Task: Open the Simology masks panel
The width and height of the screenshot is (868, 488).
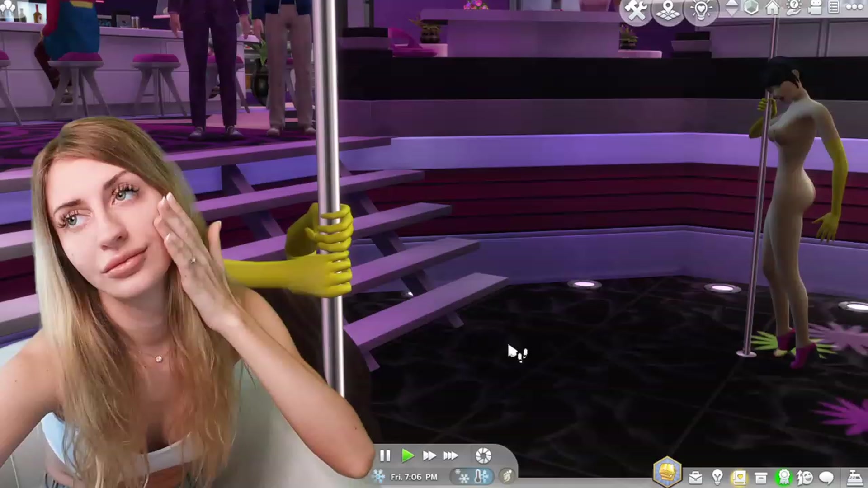Action: pyautogui.click(x=805, y=477)
